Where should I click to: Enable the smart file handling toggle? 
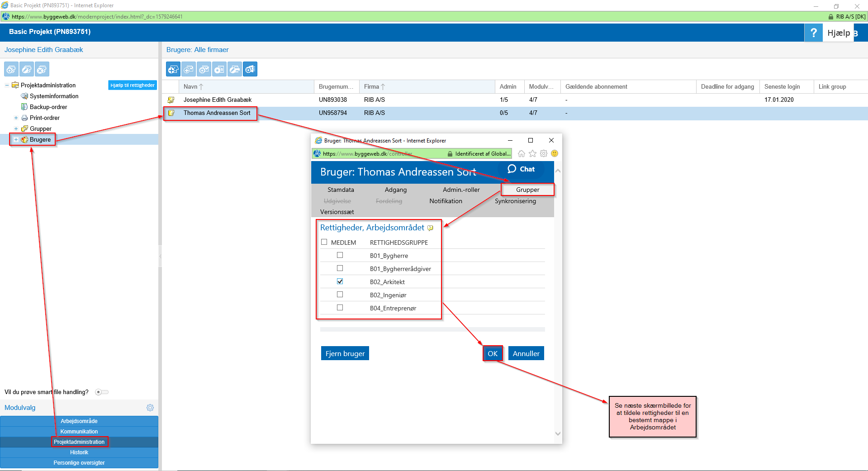(x=101, y=392)
